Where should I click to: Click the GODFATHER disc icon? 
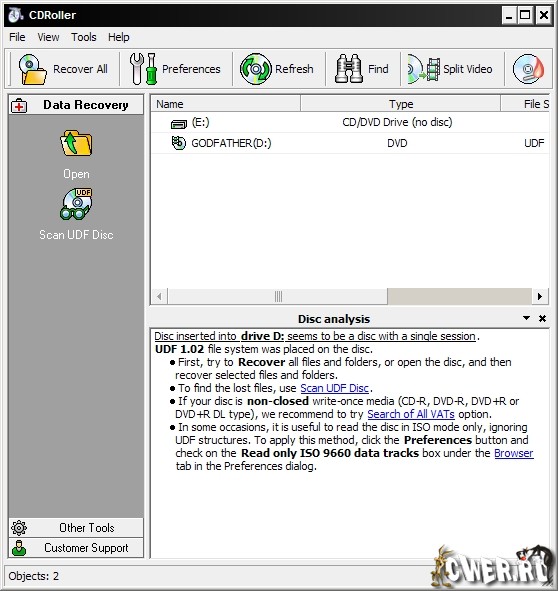point(179,143)
